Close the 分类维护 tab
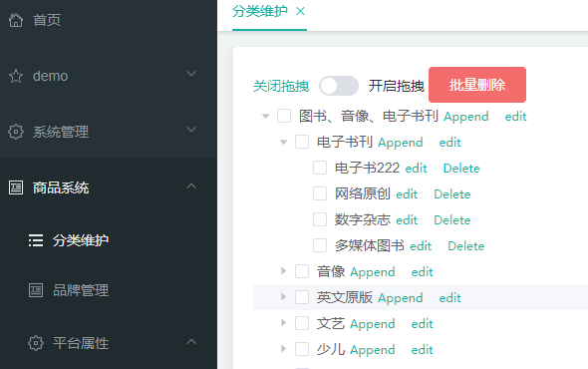The image size is (588, 369). [300, 11]
